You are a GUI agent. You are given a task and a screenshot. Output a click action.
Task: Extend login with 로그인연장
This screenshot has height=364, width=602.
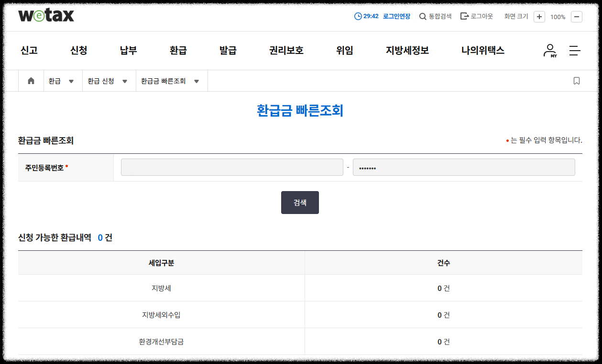[396, 16]
